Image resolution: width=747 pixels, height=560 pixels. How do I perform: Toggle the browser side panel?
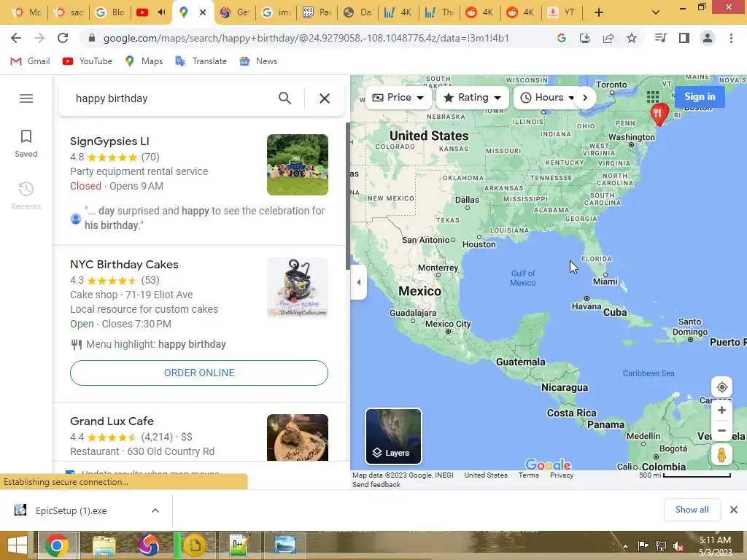(684, 38)
